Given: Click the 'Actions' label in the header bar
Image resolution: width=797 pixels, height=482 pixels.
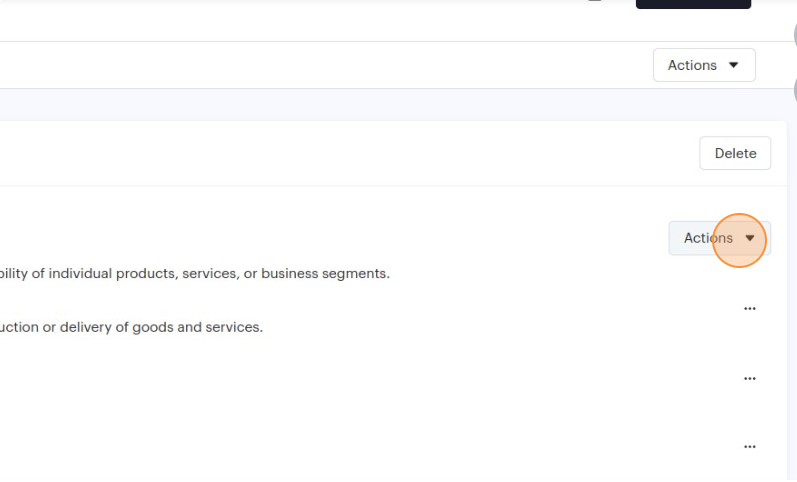Looking at the screenshot, I should click(x=692, y=65).
